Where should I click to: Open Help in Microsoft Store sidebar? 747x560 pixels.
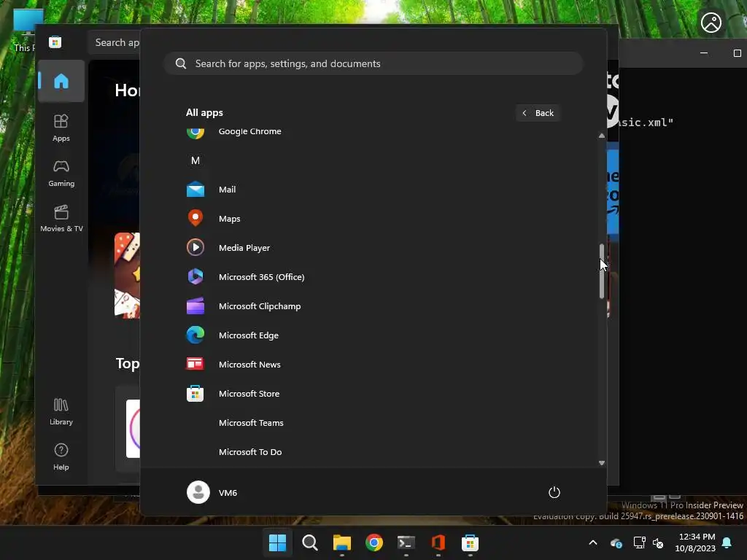coord(61,457)
